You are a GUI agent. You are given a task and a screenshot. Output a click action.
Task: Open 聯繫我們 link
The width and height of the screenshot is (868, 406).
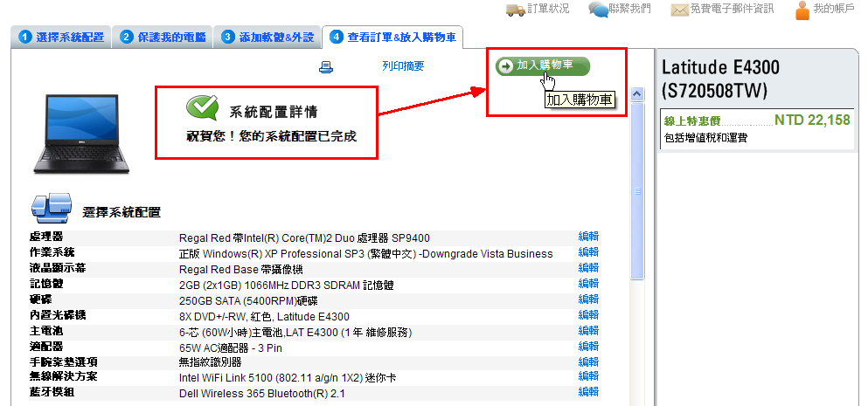point(630,9)
